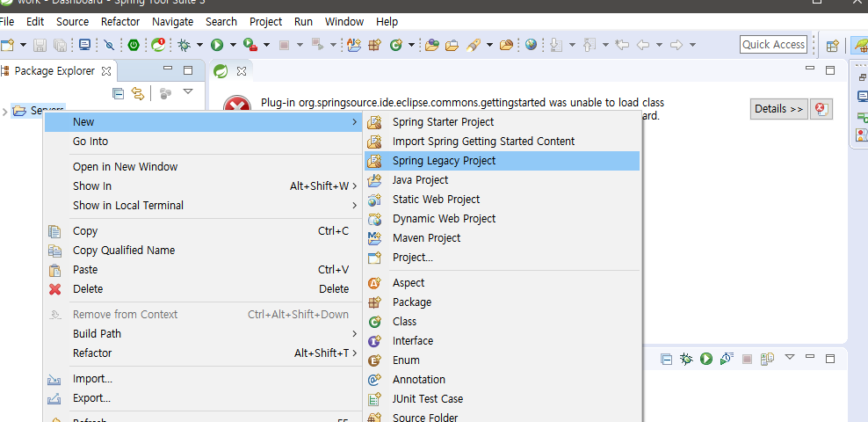This screenshot has width=868, height=422.
Task: Select Dynamic Web Project menu item
Action: 503,219
